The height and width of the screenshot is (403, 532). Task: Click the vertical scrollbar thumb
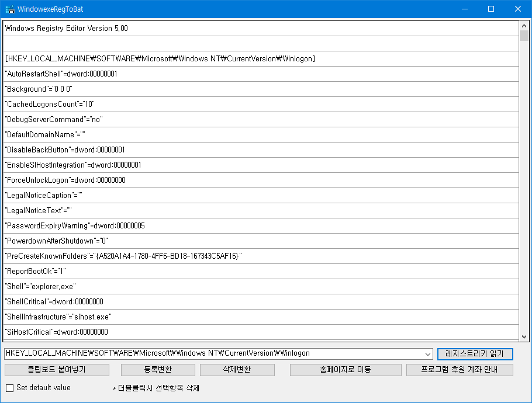pyautogui.click(x=524, y=36)
